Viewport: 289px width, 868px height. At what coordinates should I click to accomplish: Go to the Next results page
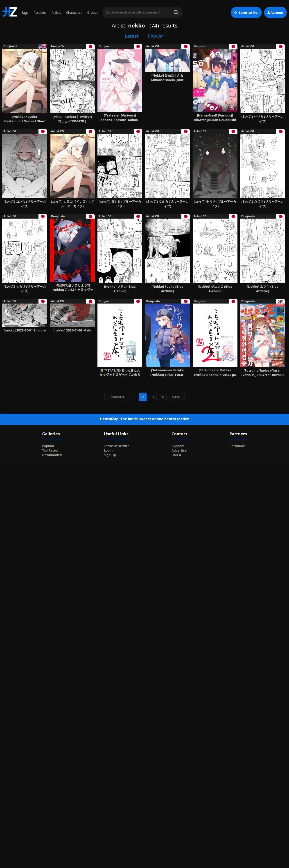176,397
